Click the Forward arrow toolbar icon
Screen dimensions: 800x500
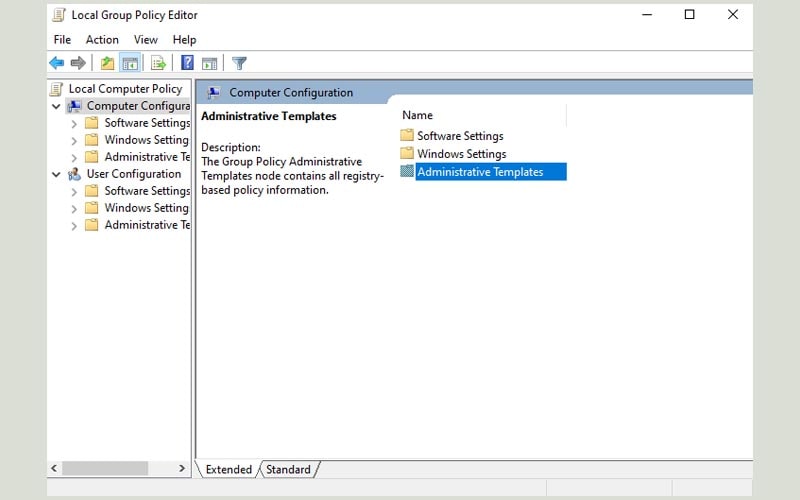click(x=78, y=63)
